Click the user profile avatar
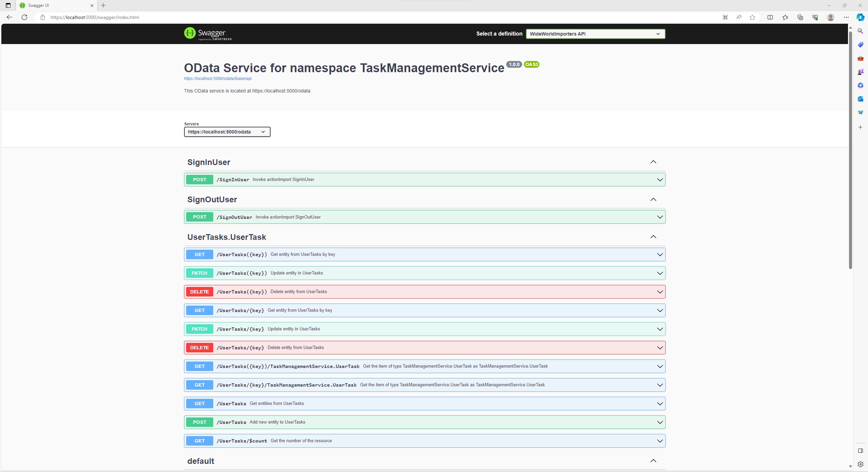Viewport: 868px width, 472px height. (x=830, y=17)
